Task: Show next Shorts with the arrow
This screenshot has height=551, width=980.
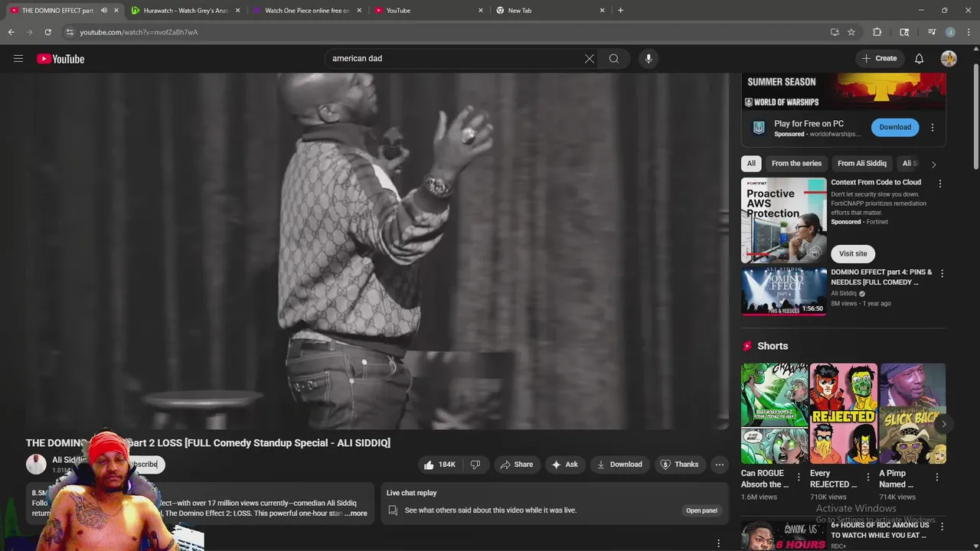Action: tap(944, 424)
